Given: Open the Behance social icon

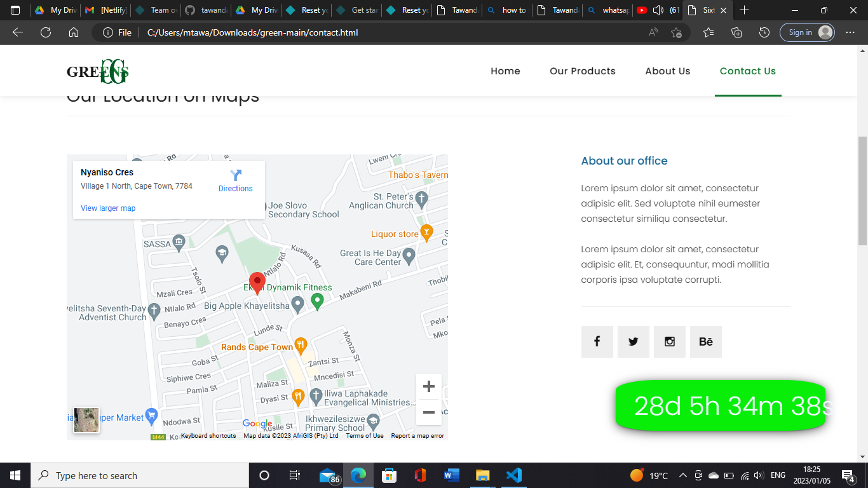Looking at the screenshot, I should coord(705,342).
